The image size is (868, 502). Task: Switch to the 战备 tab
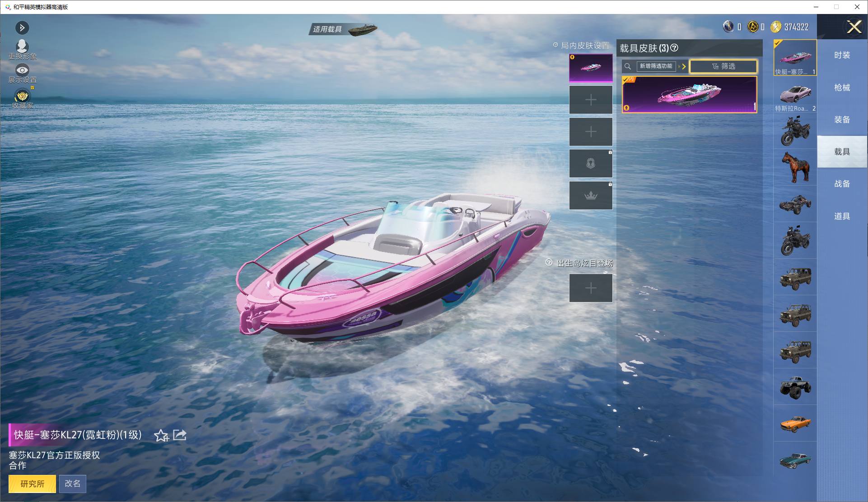click(842, 184)
